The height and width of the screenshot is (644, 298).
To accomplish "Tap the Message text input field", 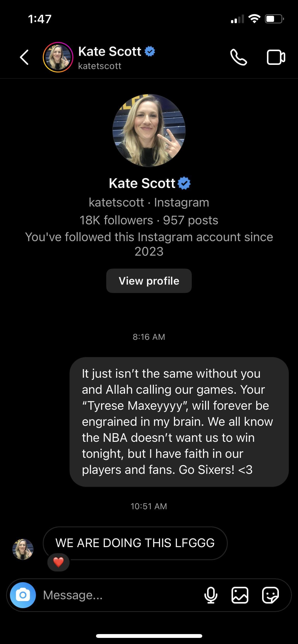I will [x=120, y=595].
